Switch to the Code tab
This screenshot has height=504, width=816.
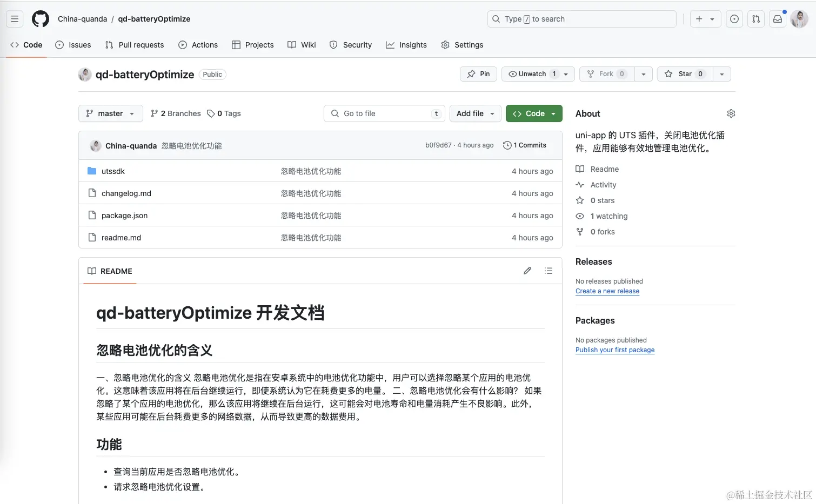26,45
